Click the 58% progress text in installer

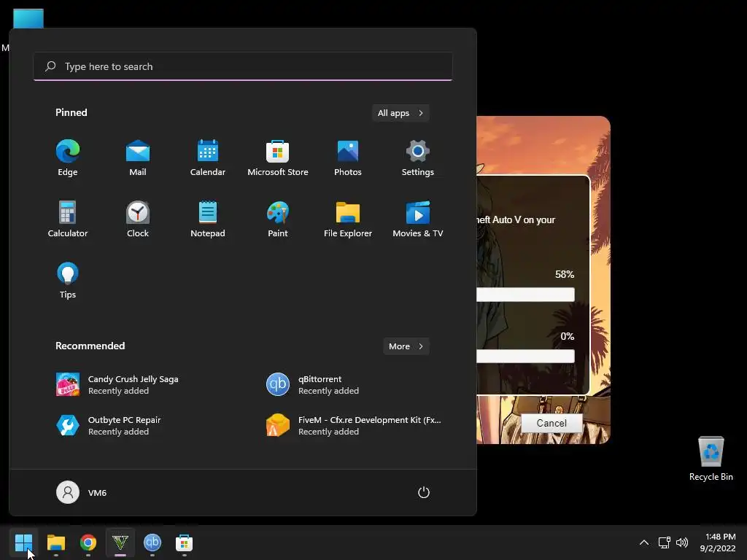point(565,274)
